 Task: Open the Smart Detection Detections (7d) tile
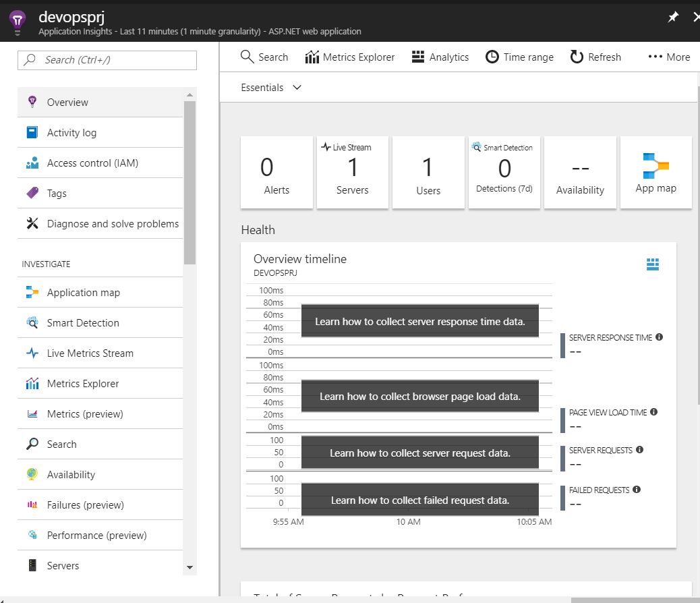point(504,173)
